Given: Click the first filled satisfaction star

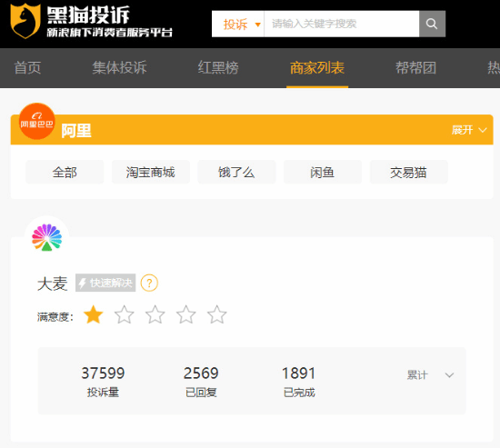Looking at the screenshot, I should pyautogui.click(x=93, y=314).
